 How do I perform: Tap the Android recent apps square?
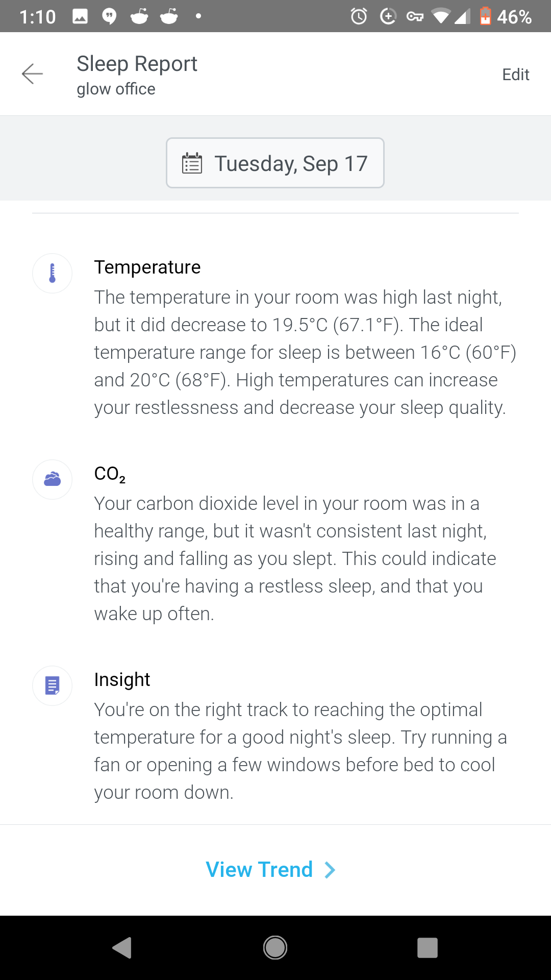point(428,948)
